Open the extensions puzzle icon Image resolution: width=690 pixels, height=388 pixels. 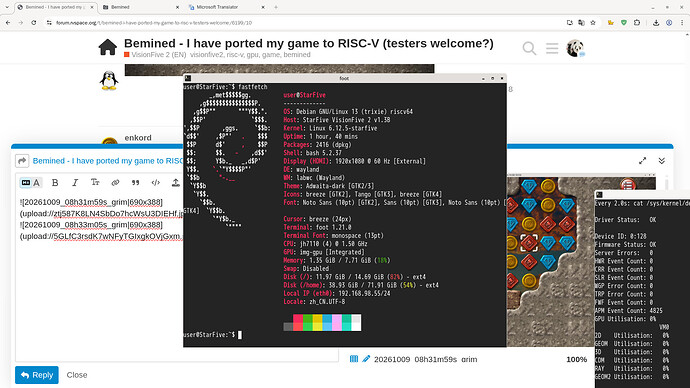[637, 22]
